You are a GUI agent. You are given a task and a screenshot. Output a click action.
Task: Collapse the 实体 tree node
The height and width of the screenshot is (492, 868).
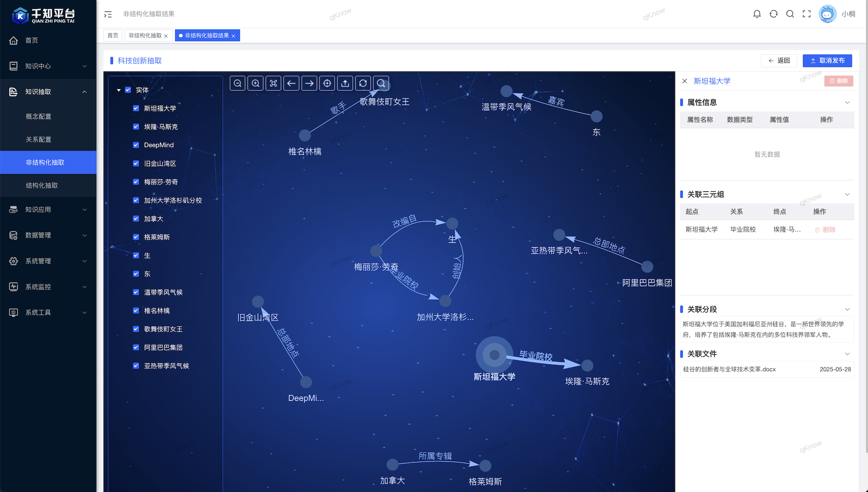119,90
